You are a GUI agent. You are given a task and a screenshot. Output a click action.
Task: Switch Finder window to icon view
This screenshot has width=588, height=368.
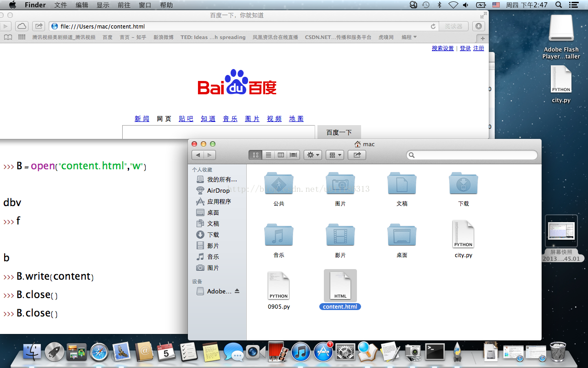click(256, 155)
